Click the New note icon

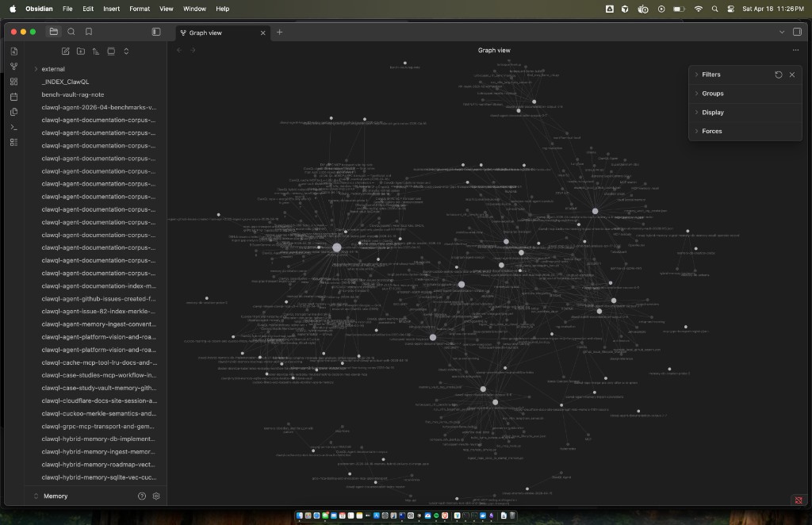pyautogui.click(x=65, y=52)
